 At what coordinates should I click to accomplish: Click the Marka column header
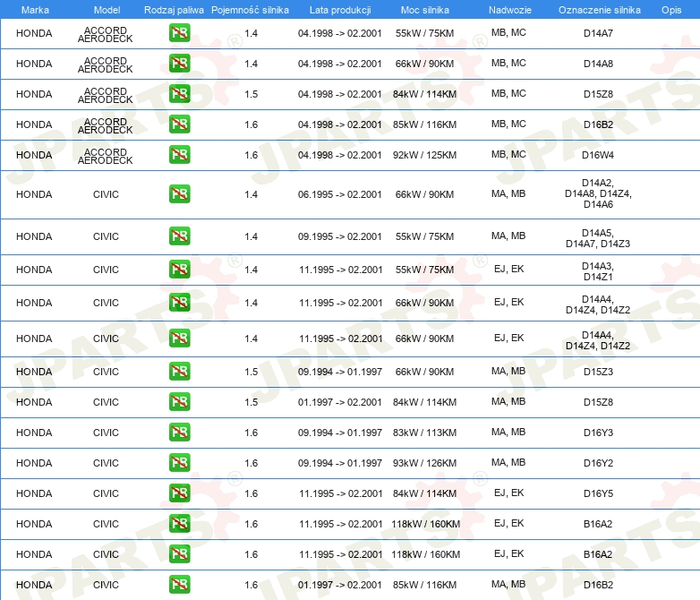pyautogui.click(x=35, y=10)
